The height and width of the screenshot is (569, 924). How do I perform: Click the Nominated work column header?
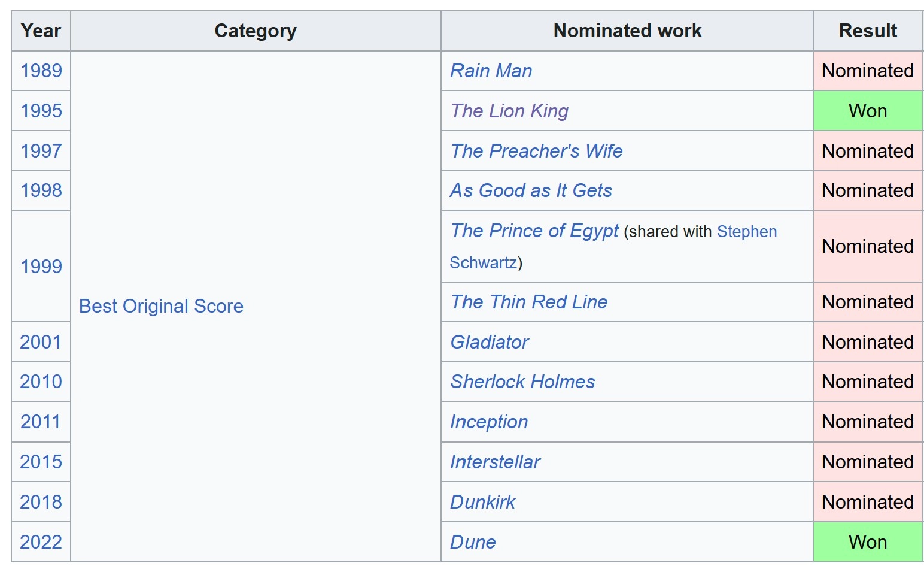(x=627, y=31)
